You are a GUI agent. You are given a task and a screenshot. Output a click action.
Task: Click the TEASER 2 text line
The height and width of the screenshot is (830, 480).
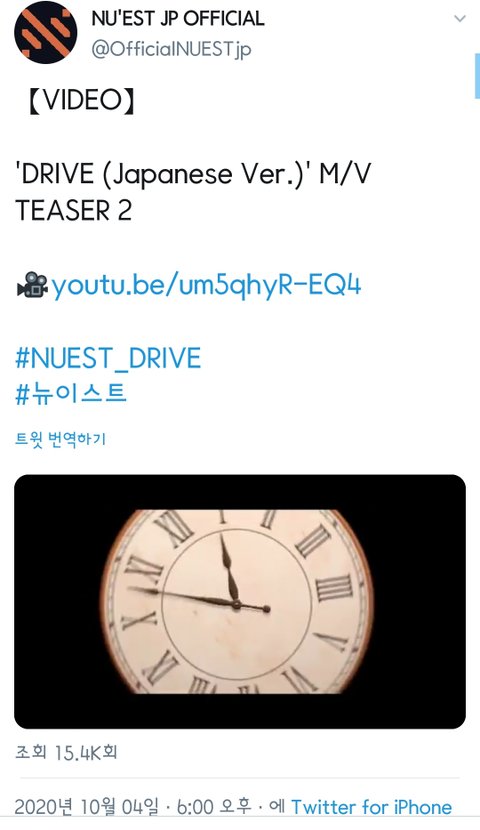74,211
